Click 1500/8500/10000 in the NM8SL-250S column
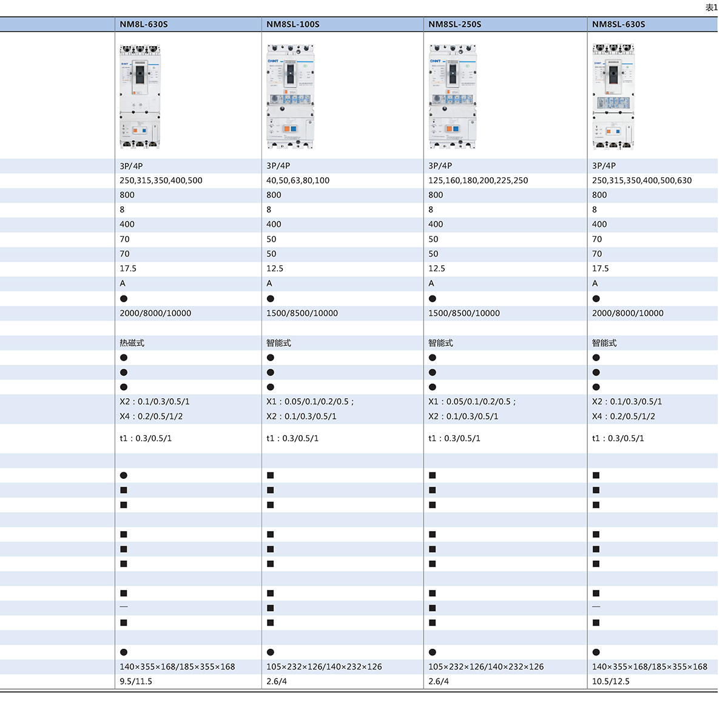This screenshot has width=728, height=701. [464, 313]
